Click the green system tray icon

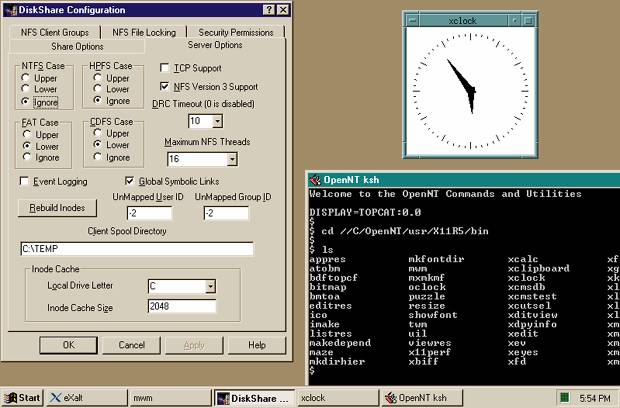pos(565,397)
